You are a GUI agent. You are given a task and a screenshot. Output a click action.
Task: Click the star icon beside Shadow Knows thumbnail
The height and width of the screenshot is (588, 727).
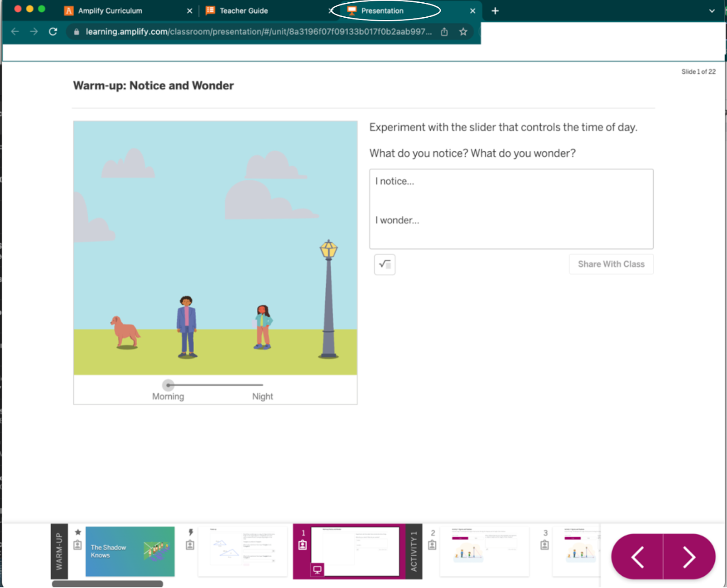(x=78, y=532)
